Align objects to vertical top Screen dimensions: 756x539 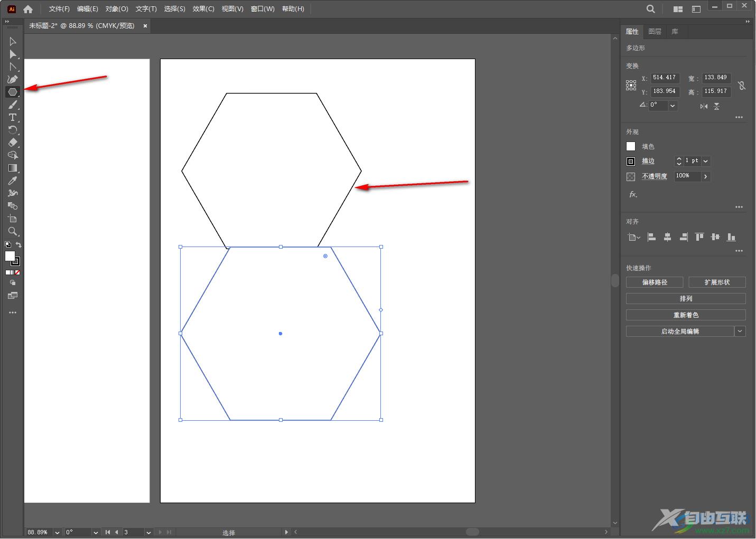(699, 237)
